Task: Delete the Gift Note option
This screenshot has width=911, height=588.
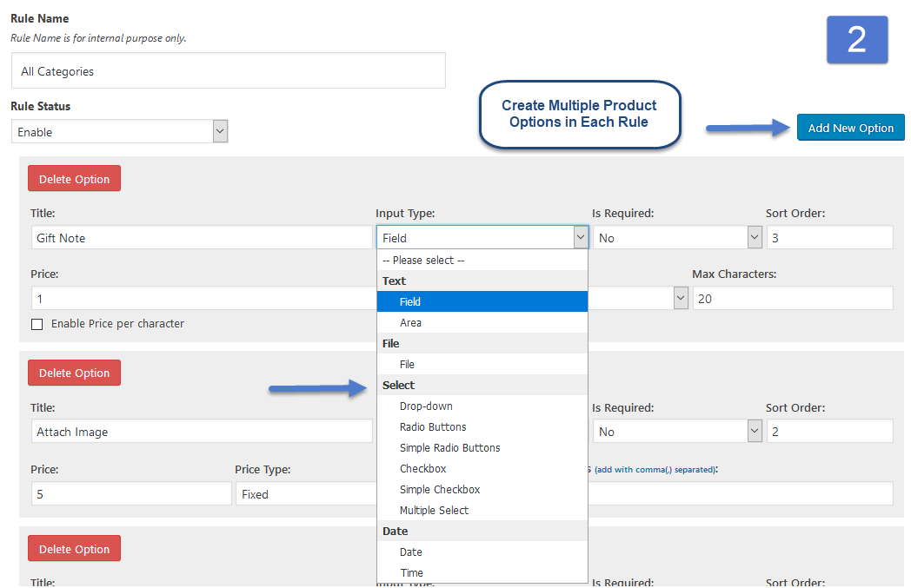Action: pos(74,178)
